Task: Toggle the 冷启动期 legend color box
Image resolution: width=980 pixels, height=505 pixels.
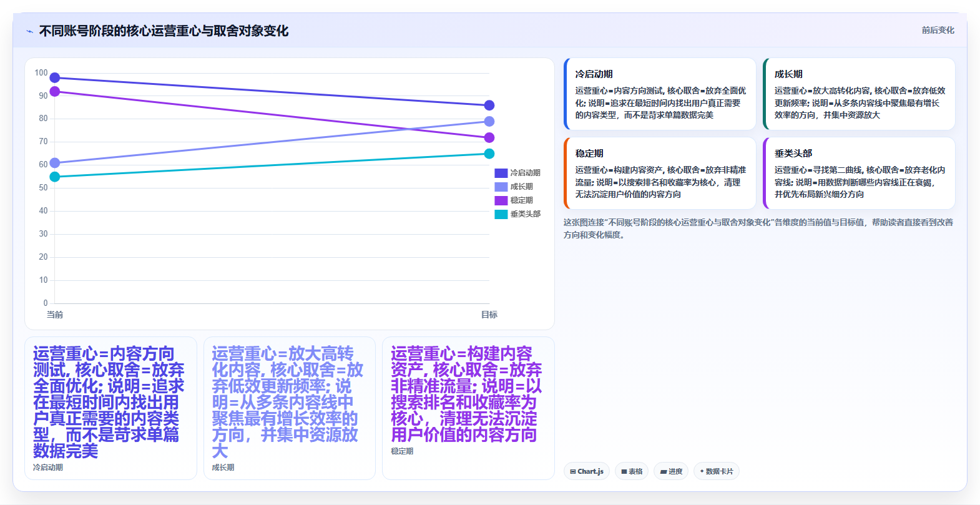Action: (x=501, y=173)
